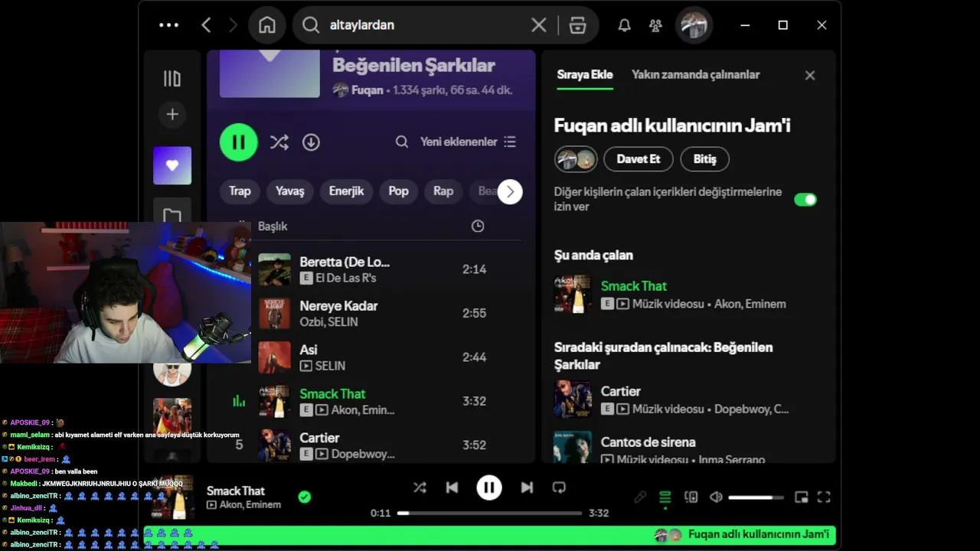The image size is (980, 551).
Task: Filter songs by the Rap chip
Action: click(x=443, y=191)
